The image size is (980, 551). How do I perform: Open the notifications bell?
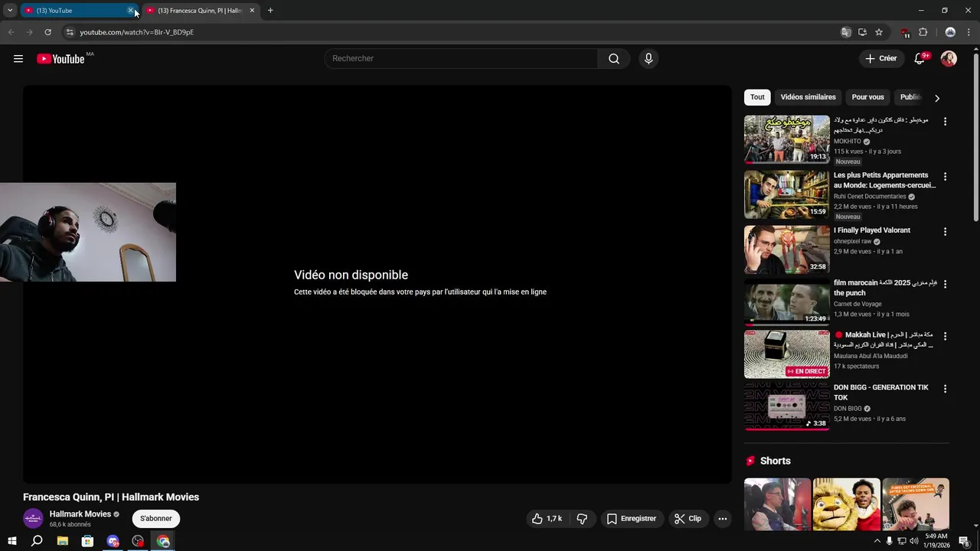pyautogui.click(x=920, y=59)
